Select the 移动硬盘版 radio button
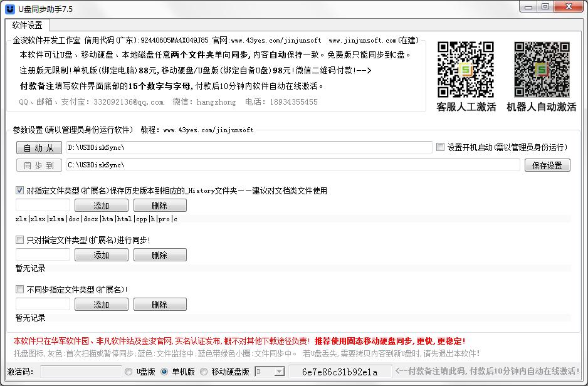This screenshot has width=588, height=386. 203,372
